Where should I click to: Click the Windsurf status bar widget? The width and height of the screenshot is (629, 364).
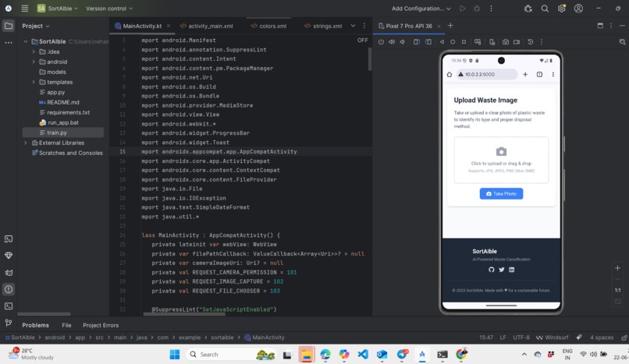pos(552,337)
